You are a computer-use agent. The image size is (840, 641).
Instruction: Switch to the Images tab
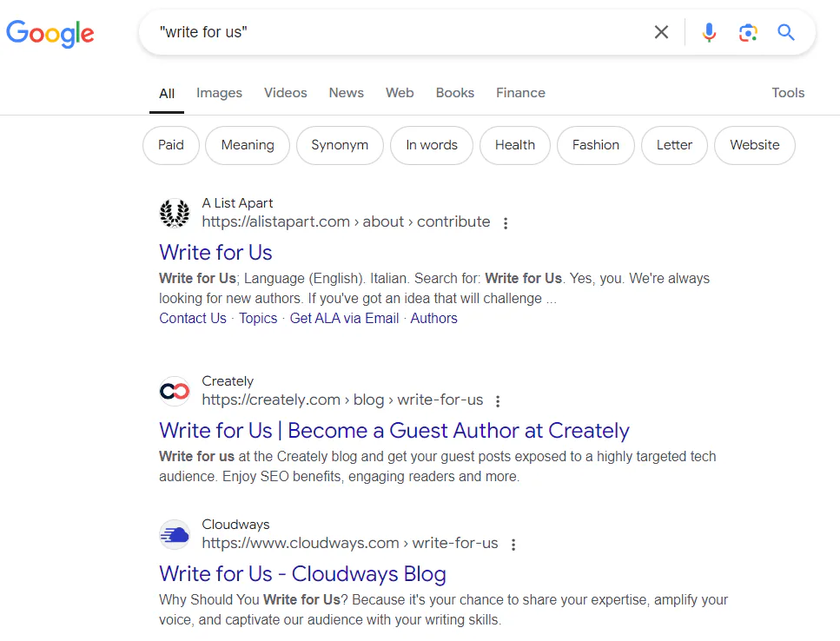click(219, 93)
